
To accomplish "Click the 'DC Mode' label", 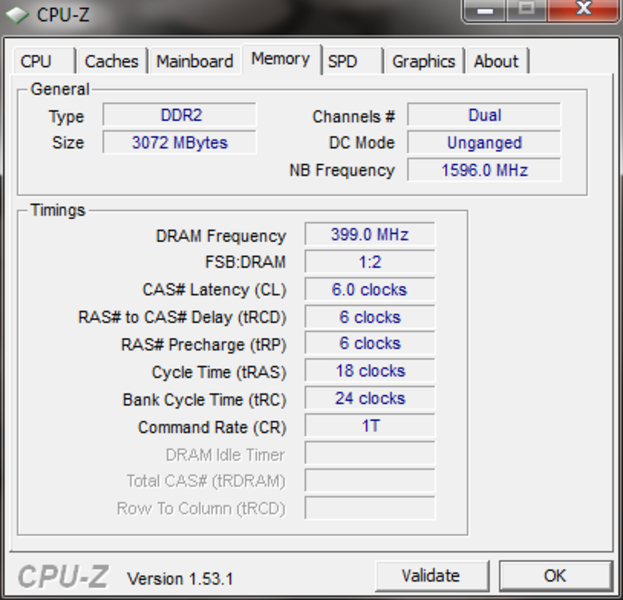I will pyautogui.click(x=362, y=143).
